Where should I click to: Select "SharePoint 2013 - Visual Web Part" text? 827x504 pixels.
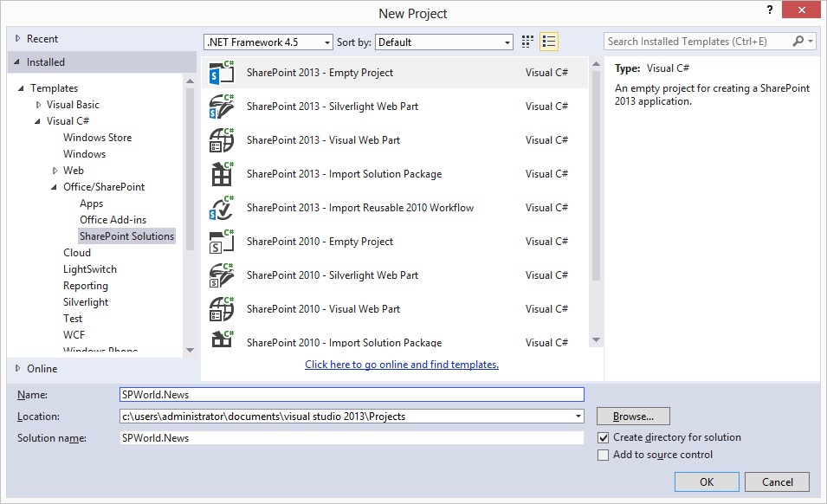pyautogui.click(x=323, y=140)
